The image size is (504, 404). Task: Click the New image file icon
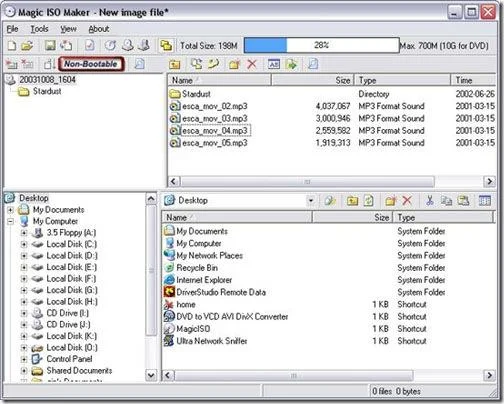tap(12, 45)
